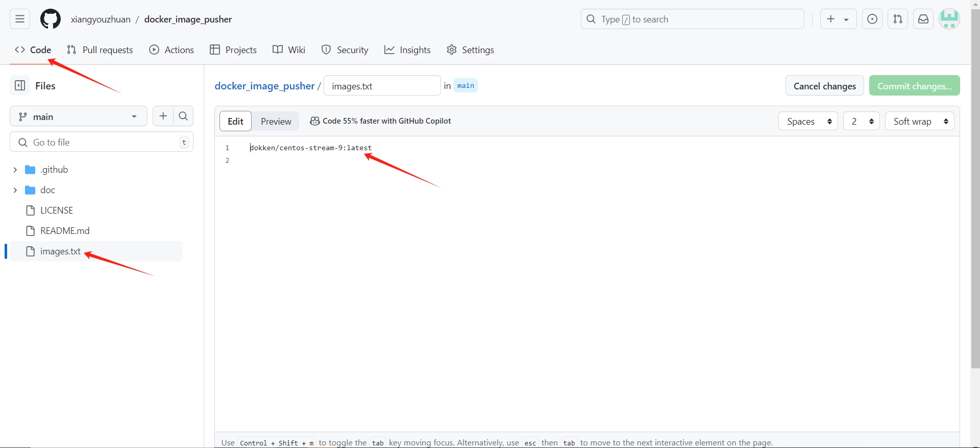The image size is (980, 448).
Task: Open the hamburger navigation menu
Action: point(20,19)
